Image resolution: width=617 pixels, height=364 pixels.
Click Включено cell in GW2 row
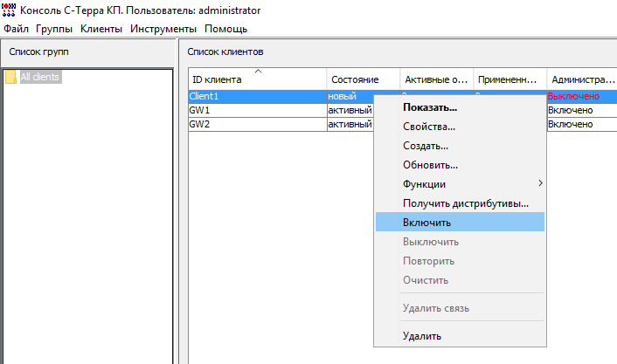pos(582,124)
